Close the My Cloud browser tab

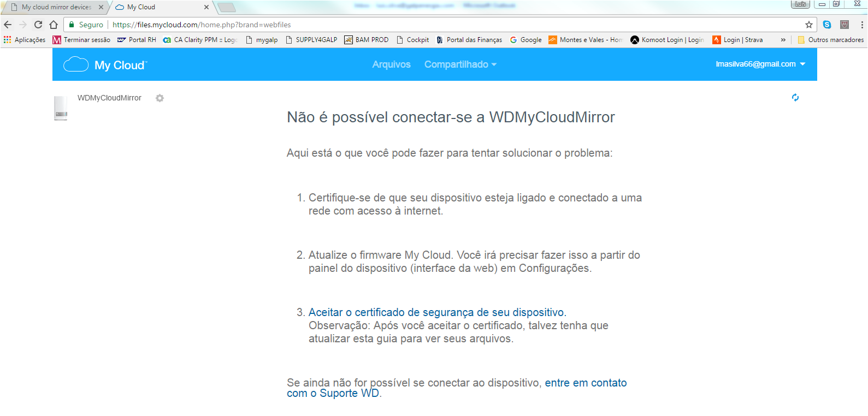point(206,7)
